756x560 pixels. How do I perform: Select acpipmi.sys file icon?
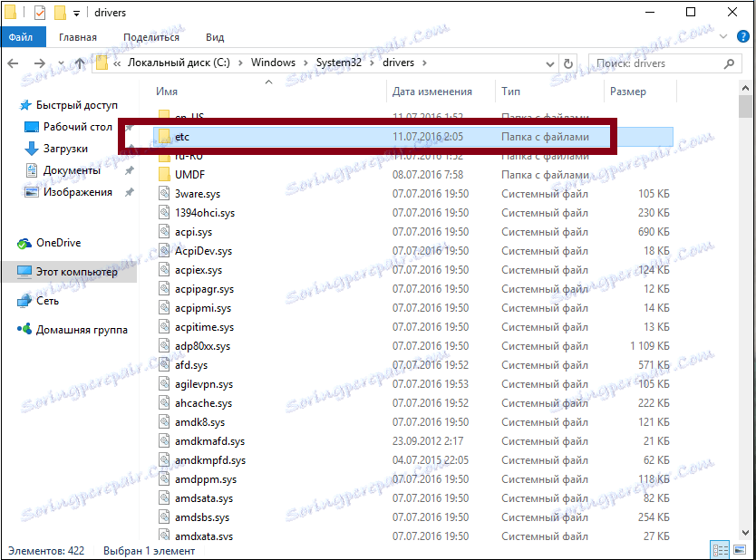(164, 308)
